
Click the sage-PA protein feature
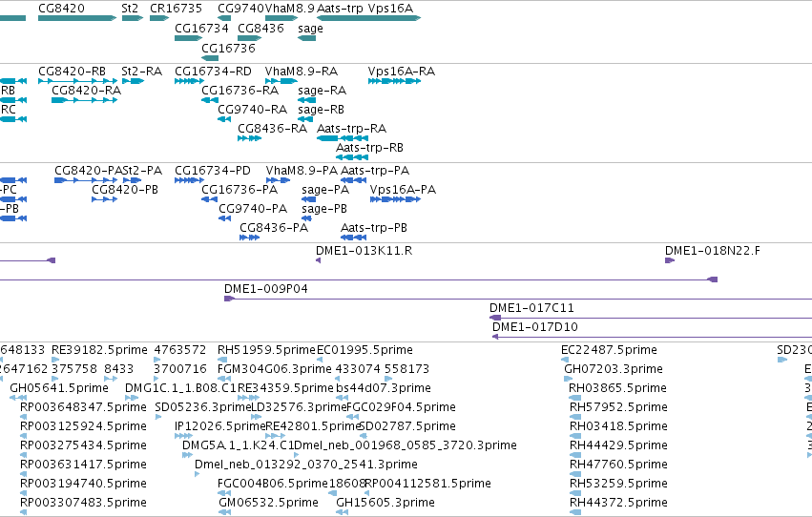point(308,199)
